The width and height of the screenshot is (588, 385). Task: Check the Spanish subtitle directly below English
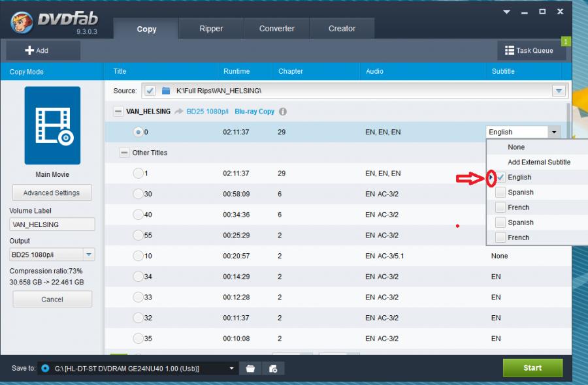(500, 192)
